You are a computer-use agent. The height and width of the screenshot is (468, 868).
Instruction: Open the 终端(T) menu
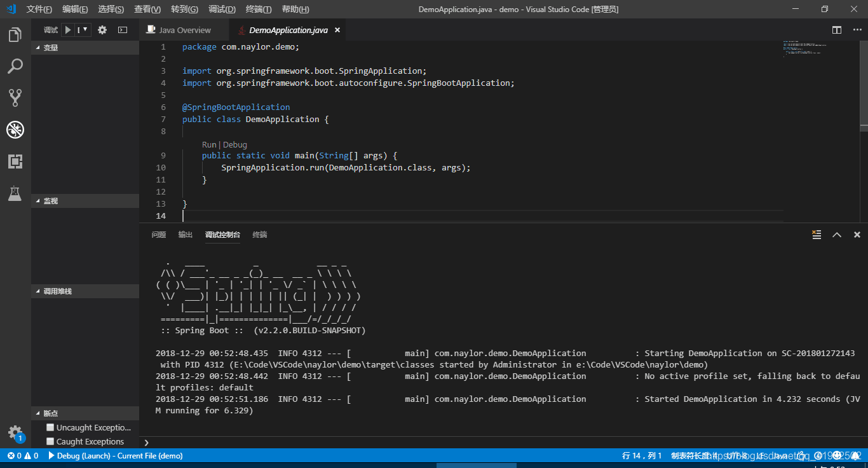259,10
